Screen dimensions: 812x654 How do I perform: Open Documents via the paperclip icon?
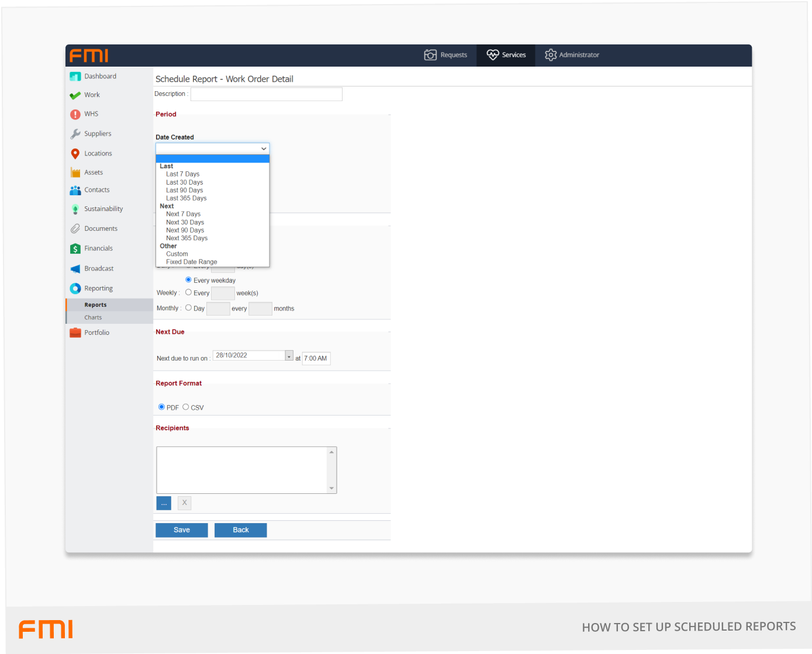75,229
